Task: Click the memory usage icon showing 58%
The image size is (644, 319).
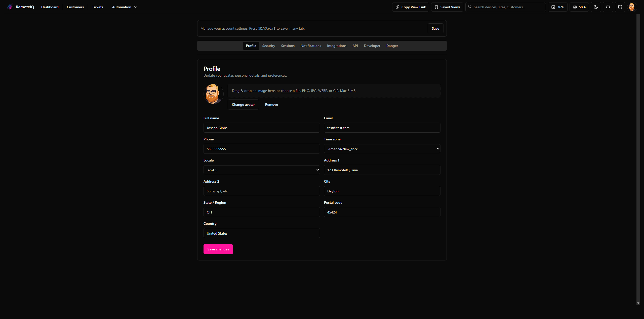Action: (579, 7)
